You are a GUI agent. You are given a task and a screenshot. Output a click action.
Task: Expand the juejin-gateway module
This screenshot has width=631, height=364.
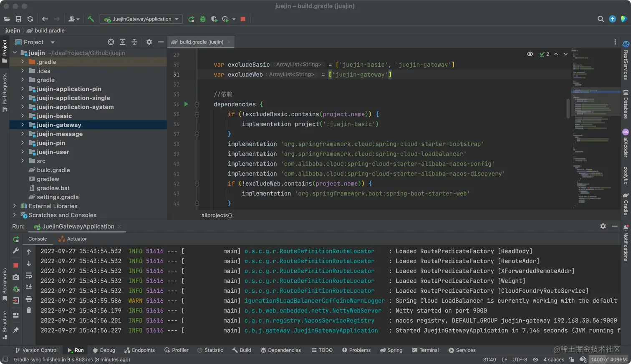click(23, 125)
